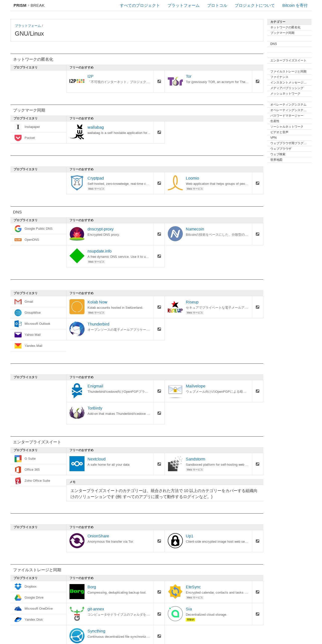This screenshot has width=322, height=644.
Task: Jump to DNS category in sidebar
Action: [289, 44]
